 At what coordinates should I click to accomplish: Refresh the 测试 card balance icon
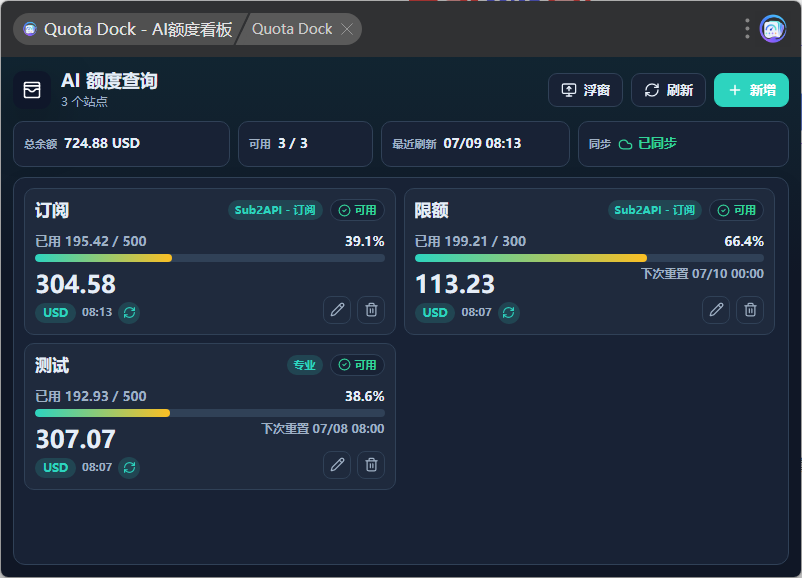(129, 468)
